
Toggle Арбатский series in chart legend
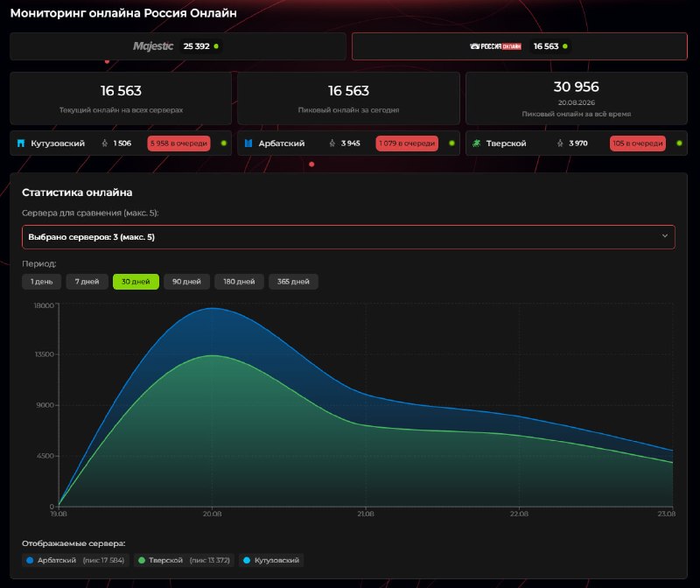click(75, 560)
